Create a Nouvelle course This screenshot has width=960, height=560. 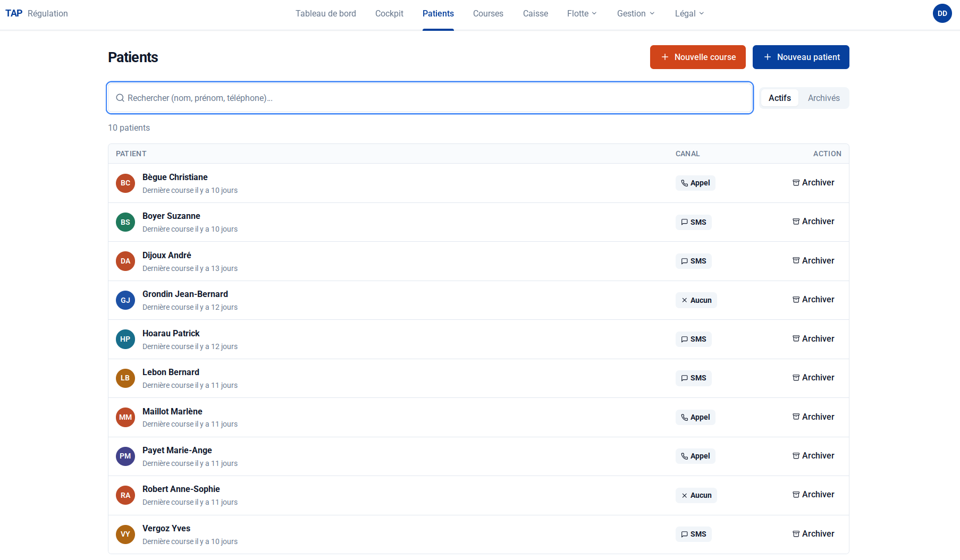point(698,57)
